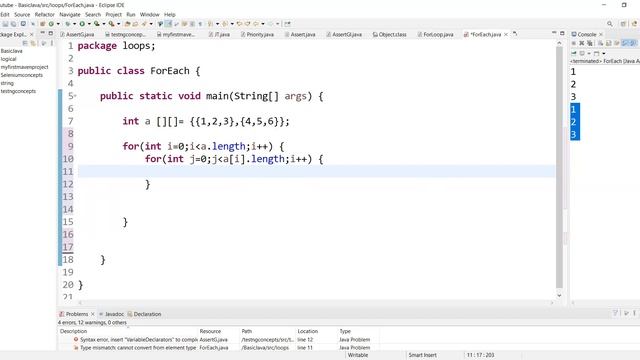Click the Terminate icon in Console
The image size is (640, 360).
[x=573, y=43]
